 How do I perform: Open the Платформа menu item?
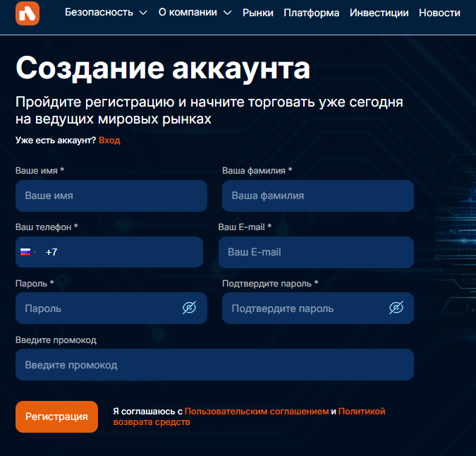pos(311,13)
